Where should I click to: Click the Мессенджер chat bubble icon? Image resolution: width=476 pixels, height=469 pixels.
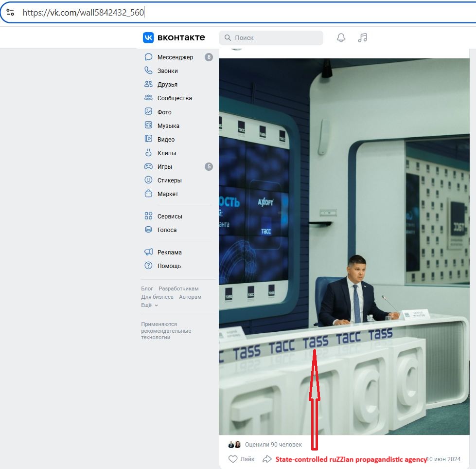point(149,57)
